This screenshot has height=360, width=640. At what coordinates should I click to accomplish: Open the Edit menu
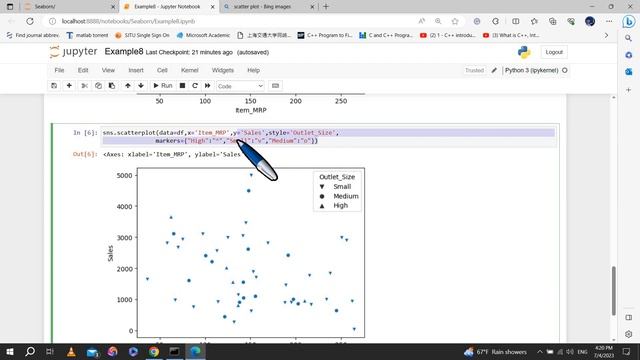click(83, 70)
